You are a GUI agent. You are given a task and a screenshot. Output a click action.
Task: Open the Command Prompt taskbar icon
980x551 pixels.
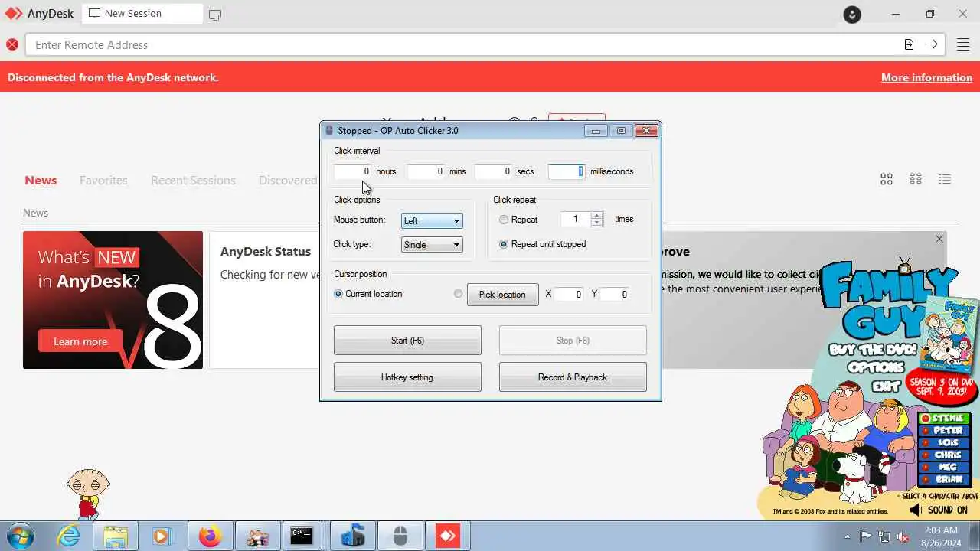[x=302, y=536]
